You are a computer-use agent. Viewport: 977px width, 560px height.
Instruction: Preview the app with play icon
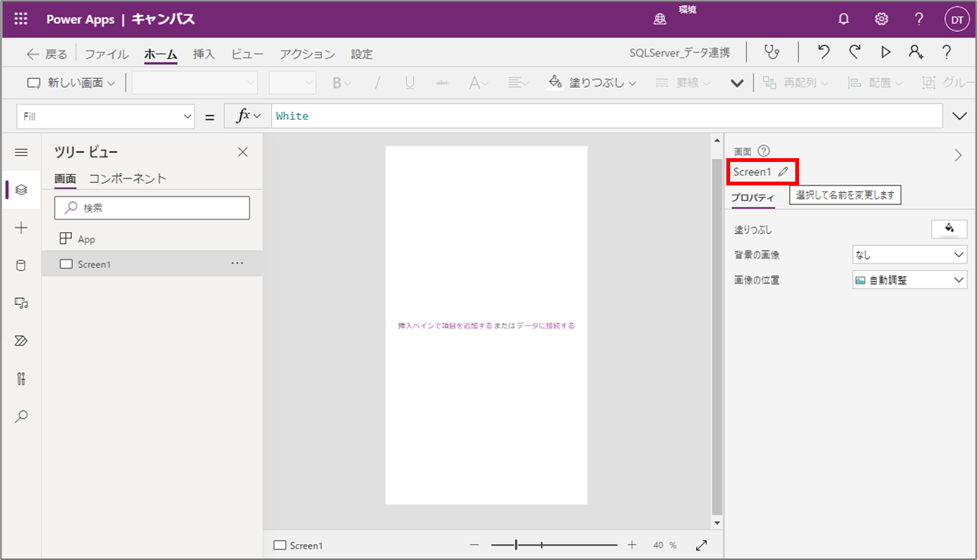click(x=885, y=52)
